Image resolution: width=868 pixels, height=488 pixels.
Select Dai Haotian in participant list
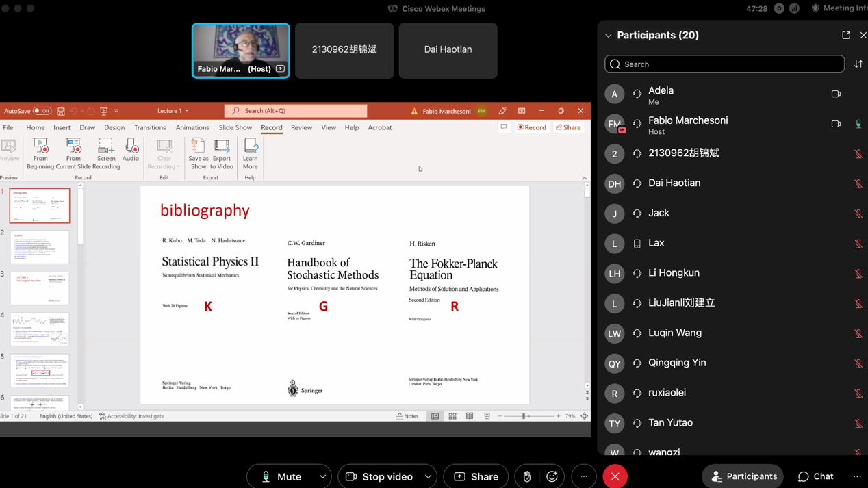pos(674,183)
